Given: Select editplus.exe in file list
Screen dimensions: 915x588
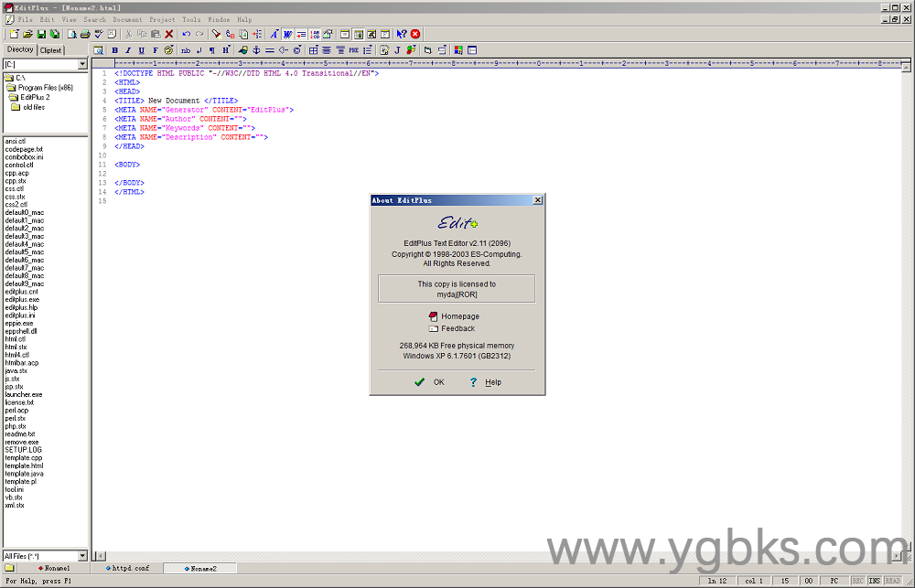Looking at the screenshot, I should (22, 299).
